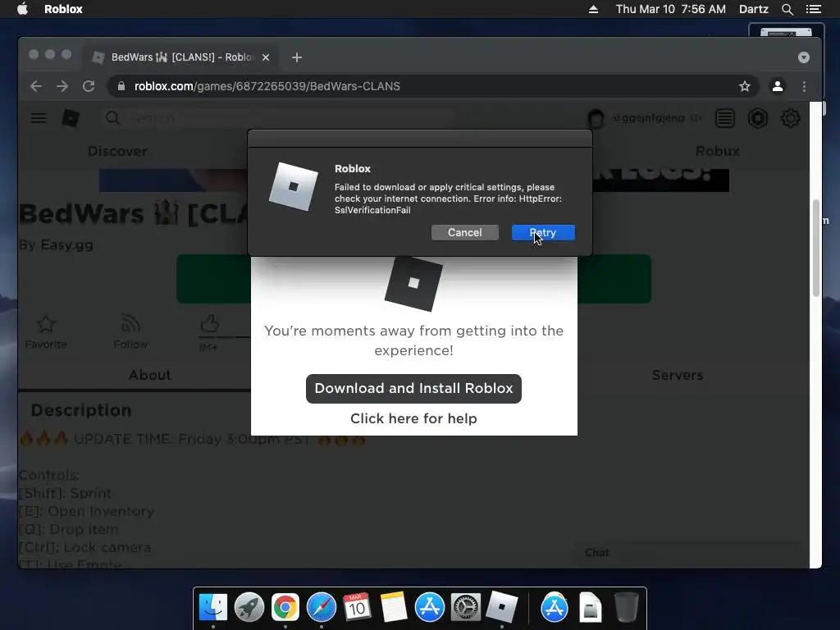Open Finder from the Dock
The width and height of the screenshot is (840, 630).
[213, 608]
